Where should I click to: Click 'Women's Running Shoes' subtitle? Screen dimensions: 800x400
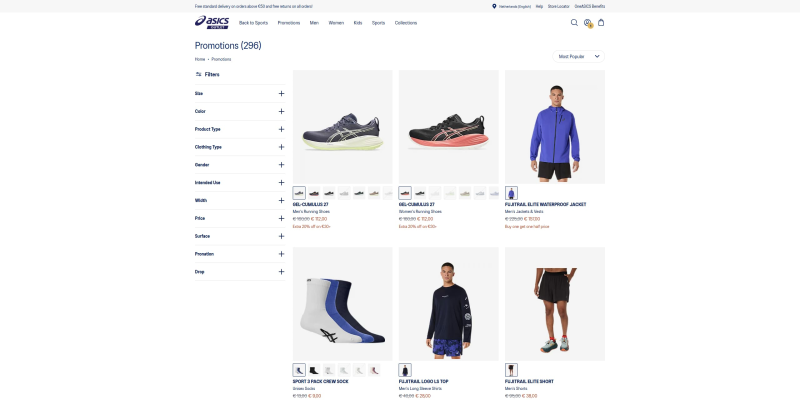coord(420,212)
